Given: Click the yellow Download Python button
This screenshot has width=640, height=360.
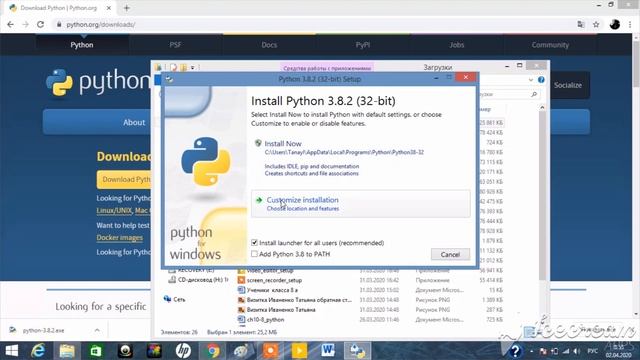Looking at the screenshot, I should click(x=124, y=180).
